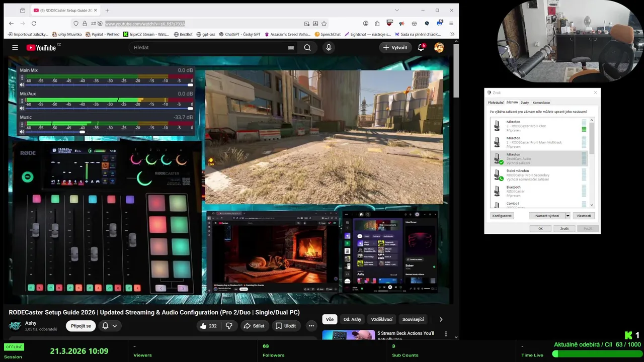This screenshot has height=362, width=644.
Task: Open options menu for Stream Deck video
Action: click(446, 333)
